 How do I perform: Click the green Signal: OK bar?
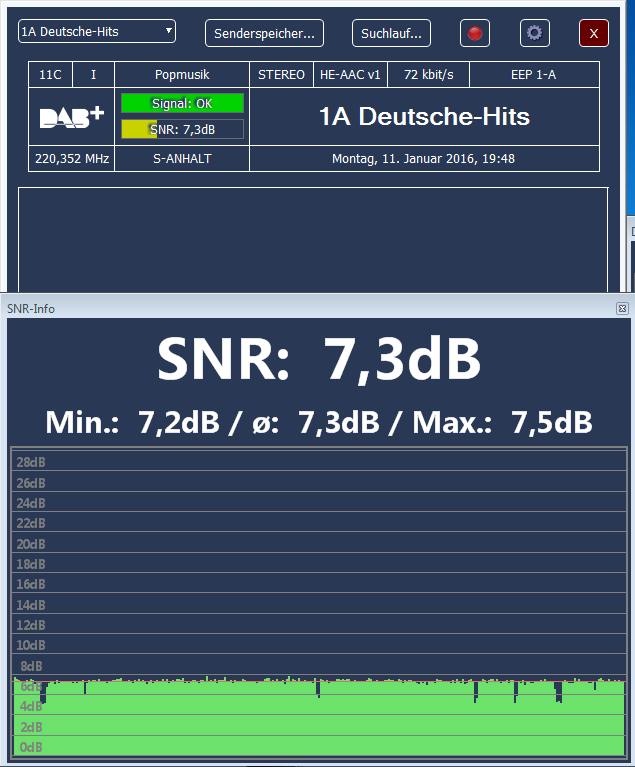click(182, 103)
